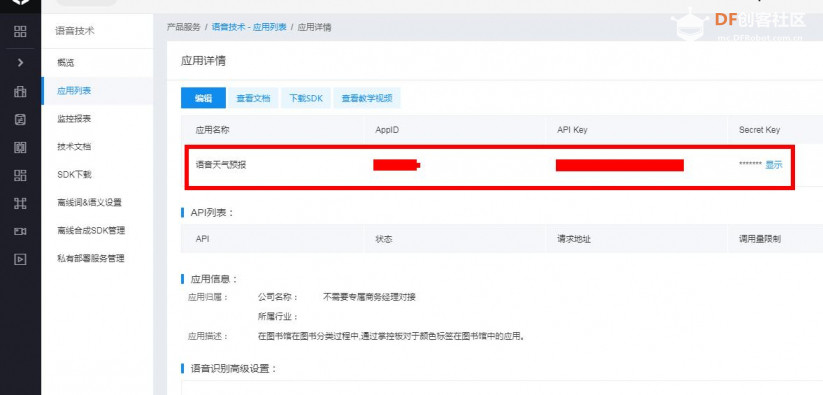
Task: Follow the 语音技术 - 应用列表 breadcrumb link
Action: click(249, 27)
